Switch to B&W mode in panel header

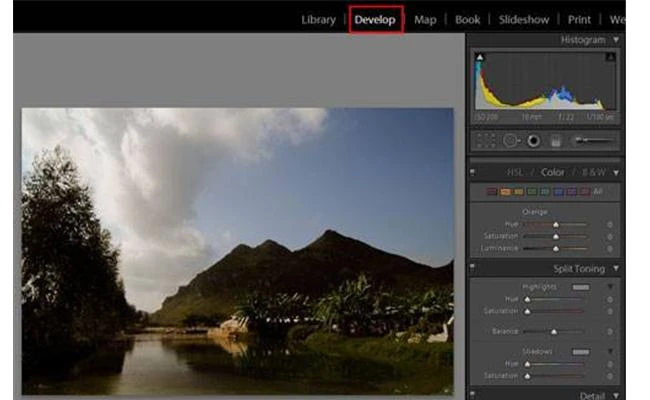tap(594, 172)
